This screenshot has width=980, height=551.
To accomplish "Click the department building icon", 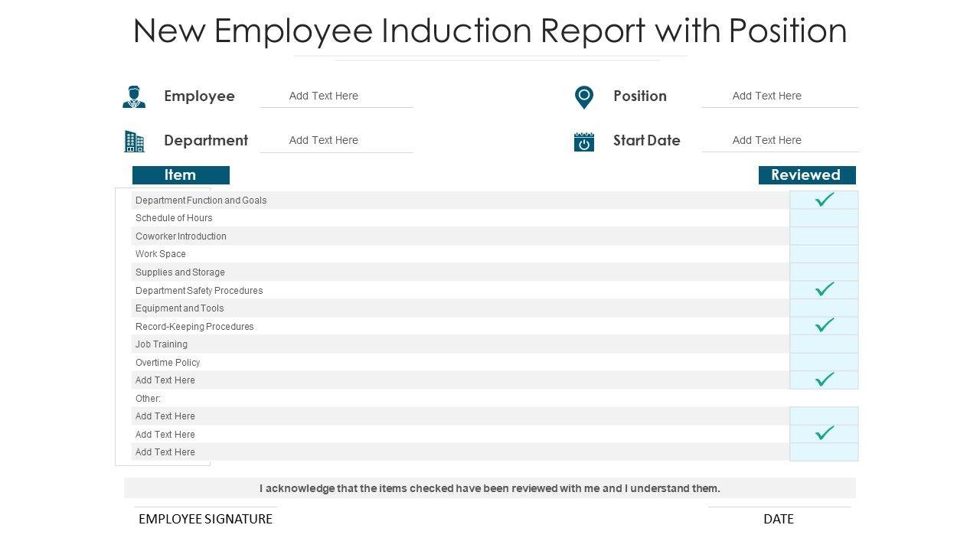I will pyautogui.click(x=134, y=141).
